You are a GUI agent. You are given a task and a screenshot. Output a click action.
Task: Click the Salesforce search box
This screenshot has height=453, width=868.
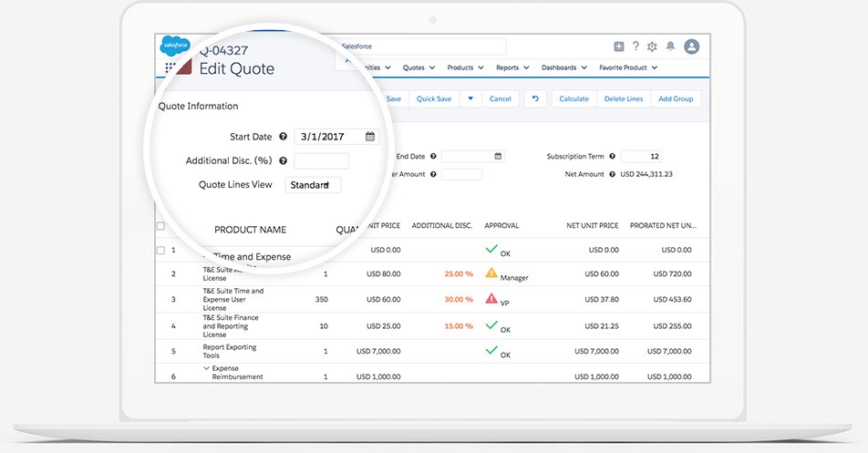pos(421,46)
